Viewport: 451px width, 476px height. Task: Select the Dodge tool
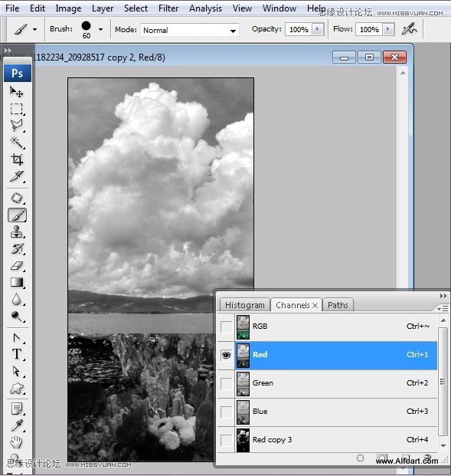(x=16, y=317)
